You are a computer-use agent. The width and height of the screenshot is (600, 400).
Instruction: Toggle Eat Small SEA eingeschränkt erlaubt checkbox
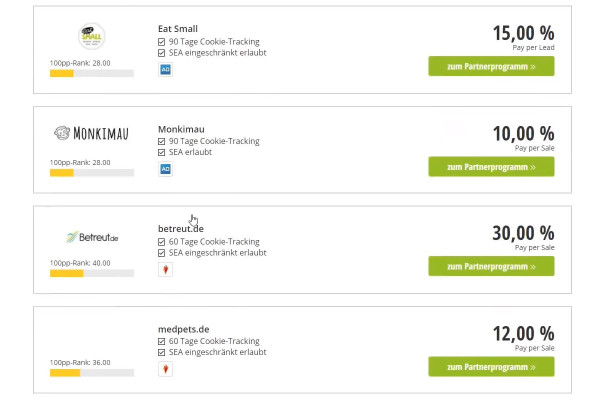[161, 53]
